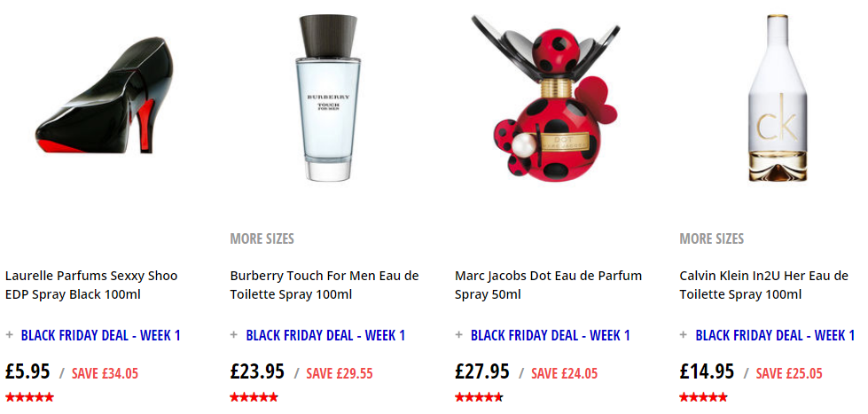Image resolution: width=868 pixels, height=414 pixels.
Task: Expand plus icon beside Burberry Black Friday deal
Action: click(x=234, y=335)
